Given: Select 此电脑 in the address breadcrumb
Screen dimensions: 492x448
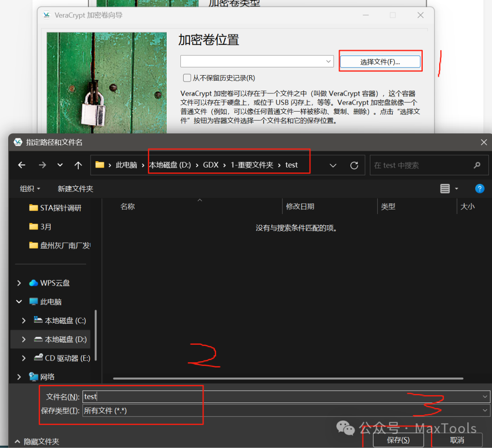Looking at the screenshot, I should pyautogui.click(x=126, y=165).
